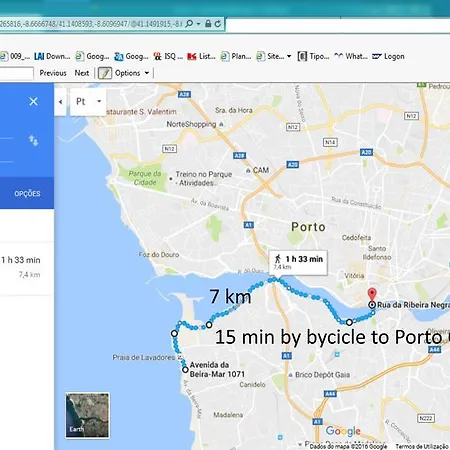Click the refresh icon in address bar
Screen dimensions: 450x450
click(218, 24)
